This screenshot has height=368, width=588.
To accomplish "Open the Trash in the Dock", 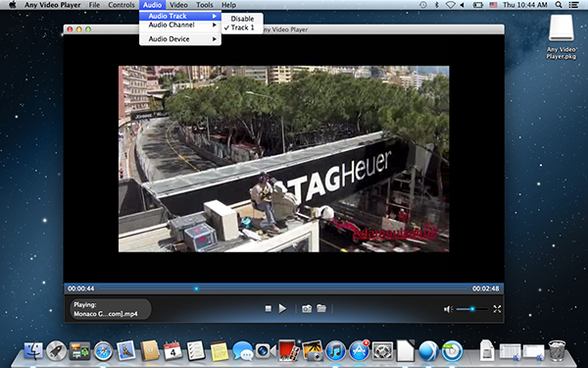I will (557, 350).
